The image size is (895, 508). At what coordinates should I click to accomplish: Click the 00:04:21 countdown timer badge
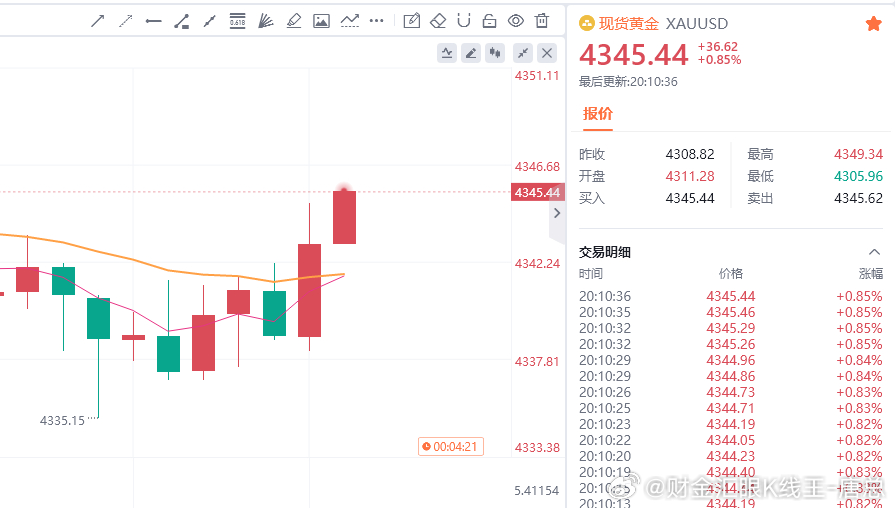coord(451,446)
